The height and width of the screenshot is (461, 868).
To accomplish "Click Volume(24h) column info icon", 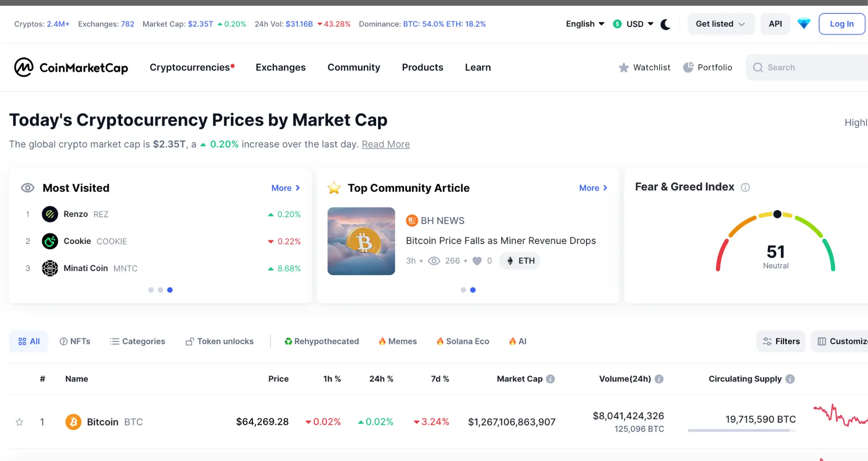I will coord(659,379).
